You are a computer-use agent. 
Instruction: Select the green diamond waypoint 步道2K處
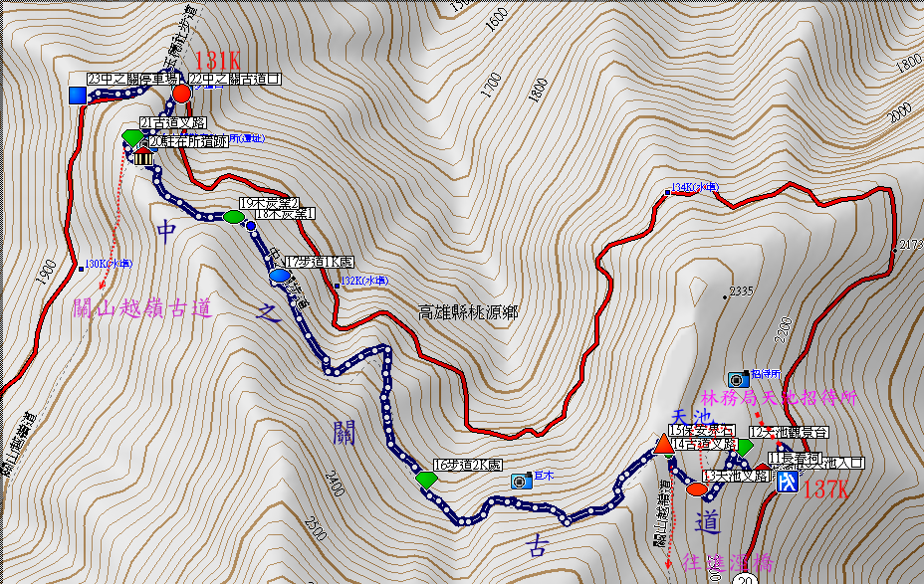click(x=427, y=481)
